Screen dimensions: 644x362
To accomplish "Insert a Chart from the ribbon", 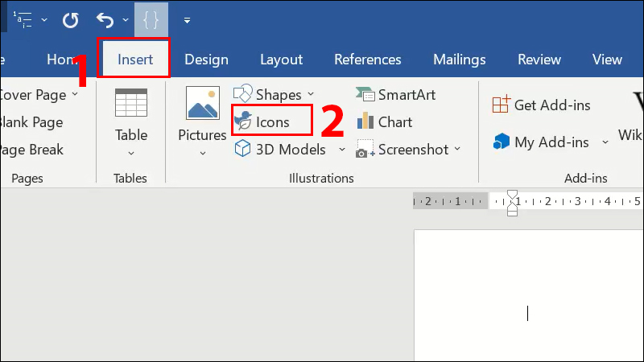I will (x=384, y=122).
